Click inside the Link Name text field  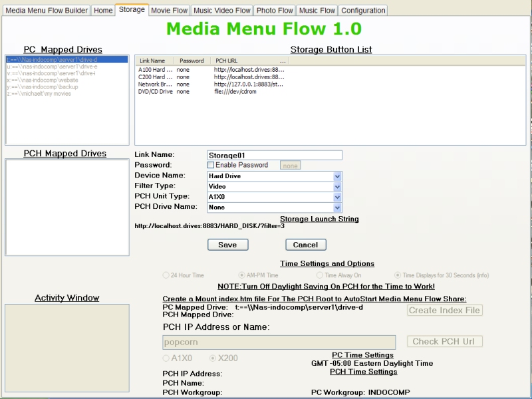click(275, 155)
